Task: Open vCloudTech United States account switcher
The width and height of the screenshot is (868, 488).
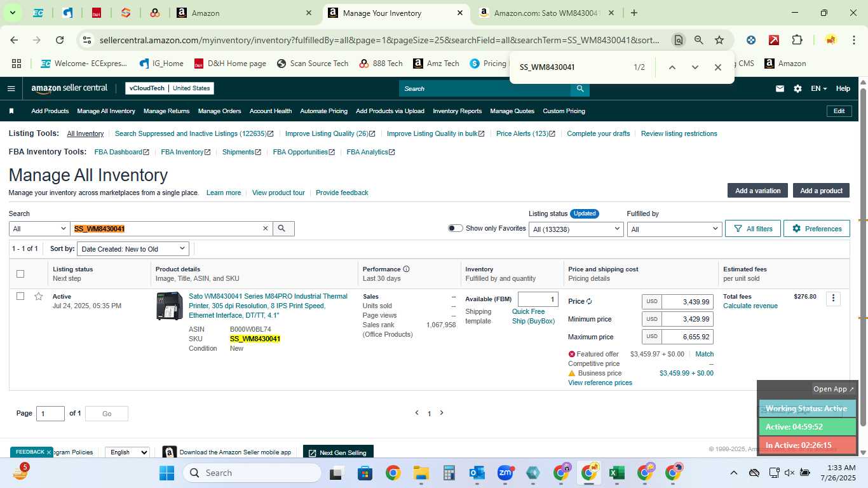Action: 170,88
